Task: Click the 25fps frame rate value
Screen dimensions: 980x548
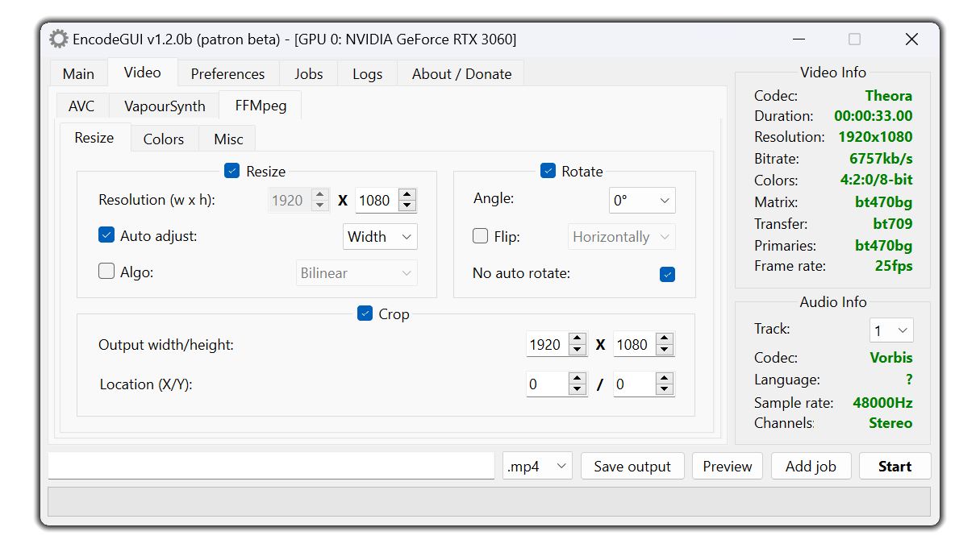Action: click(894, 265)
